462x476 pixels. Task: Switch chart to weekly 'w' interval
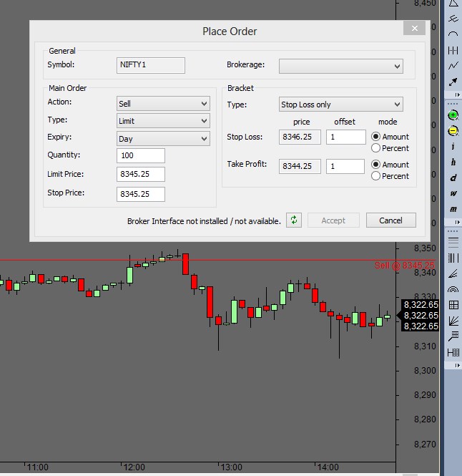pos(453,193)
